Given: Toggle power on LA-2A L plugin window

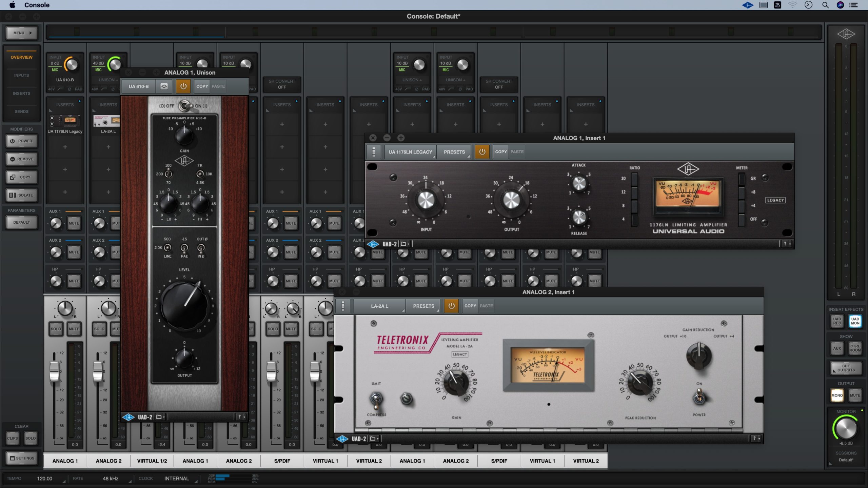Looking at the screenshot, I should point(451,306).
